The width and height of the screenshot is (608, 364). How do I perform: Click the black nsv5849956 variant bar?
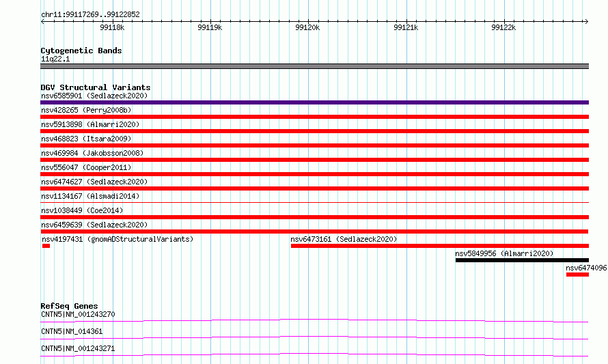522,260
